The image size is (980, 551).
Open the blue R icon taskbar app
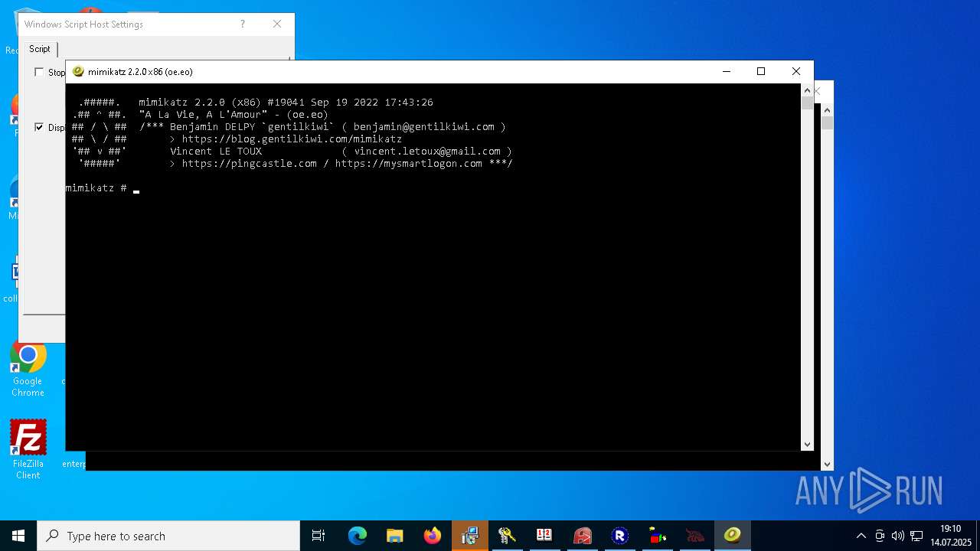click(619, 536)
